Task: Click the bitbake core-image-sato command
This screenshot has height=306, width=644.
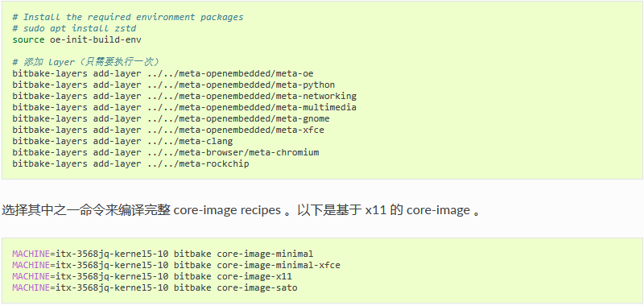Action: 155,288
